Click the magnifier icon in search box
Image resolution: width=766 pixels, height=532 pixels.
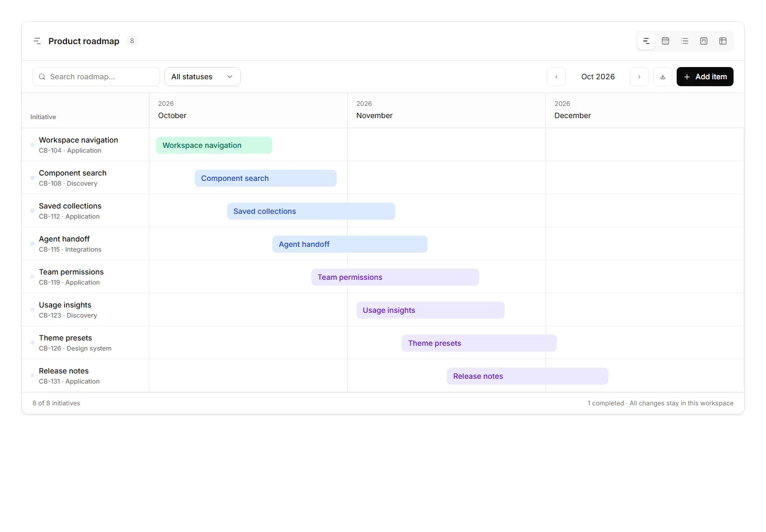tap(42, 77)
